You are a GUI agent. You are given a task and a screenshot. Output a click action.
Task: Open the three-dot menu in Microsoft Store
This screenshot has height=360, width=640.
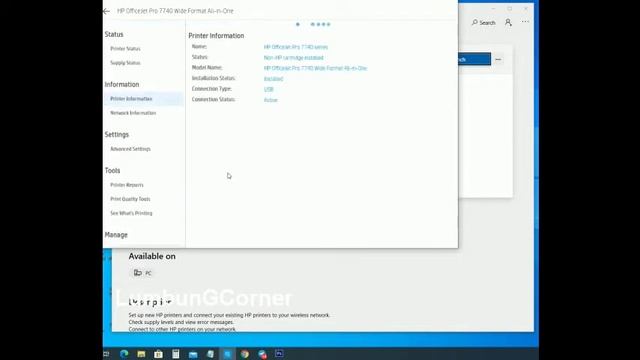[x=525, y=22]
